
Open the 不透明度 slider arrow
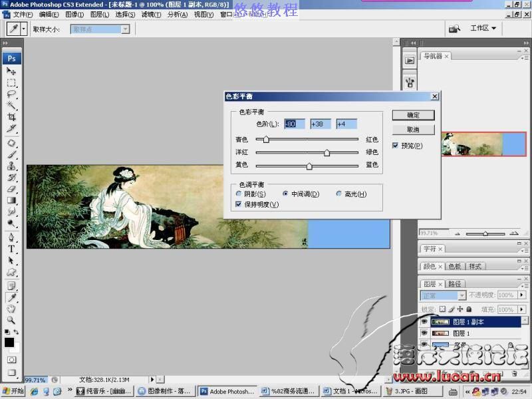[x=522, y=295]
